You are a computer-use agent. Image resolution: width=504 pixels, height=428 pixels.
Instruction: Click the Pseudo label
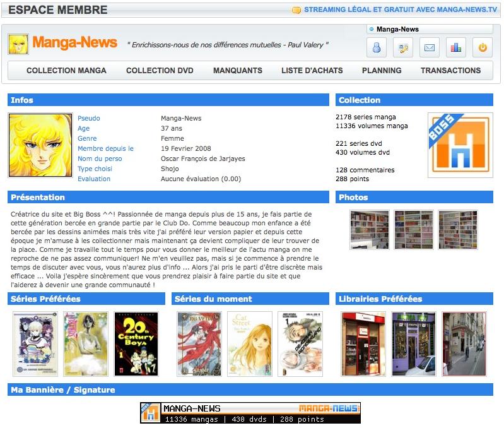[89, 118]
